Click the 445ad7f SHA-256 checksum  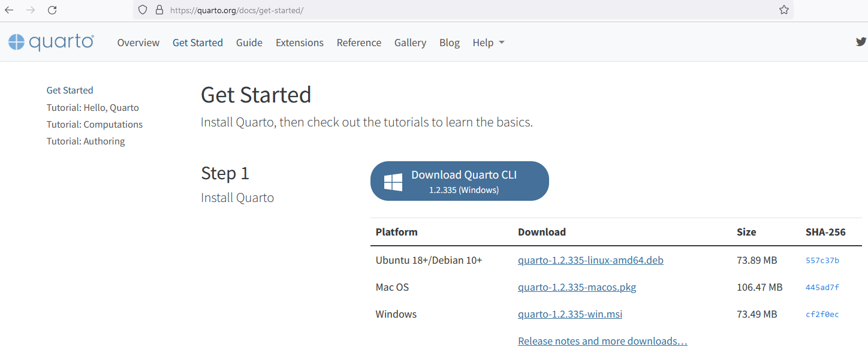point(822,288)
